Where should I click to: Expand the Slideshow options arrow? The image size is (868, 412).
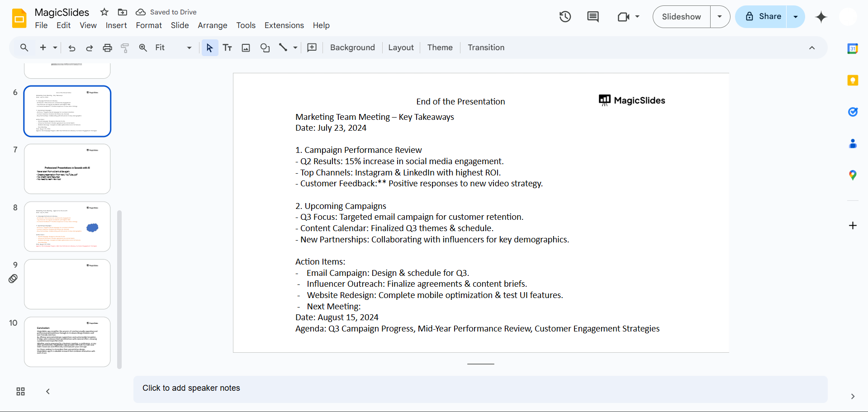tap(720, 17)
